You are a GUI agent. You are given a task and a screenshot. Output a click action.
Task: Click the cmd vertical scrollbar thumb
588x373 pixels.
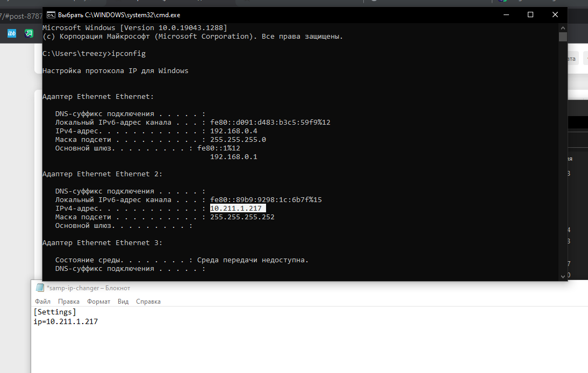pyautogui.click(x=563, y=37)
